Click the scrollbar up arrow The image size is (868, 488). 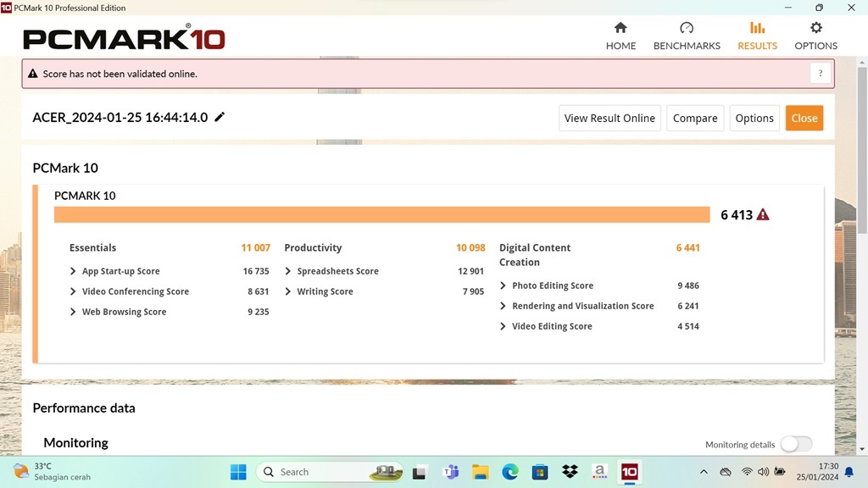pyautogui.click(x=862, y=63)
